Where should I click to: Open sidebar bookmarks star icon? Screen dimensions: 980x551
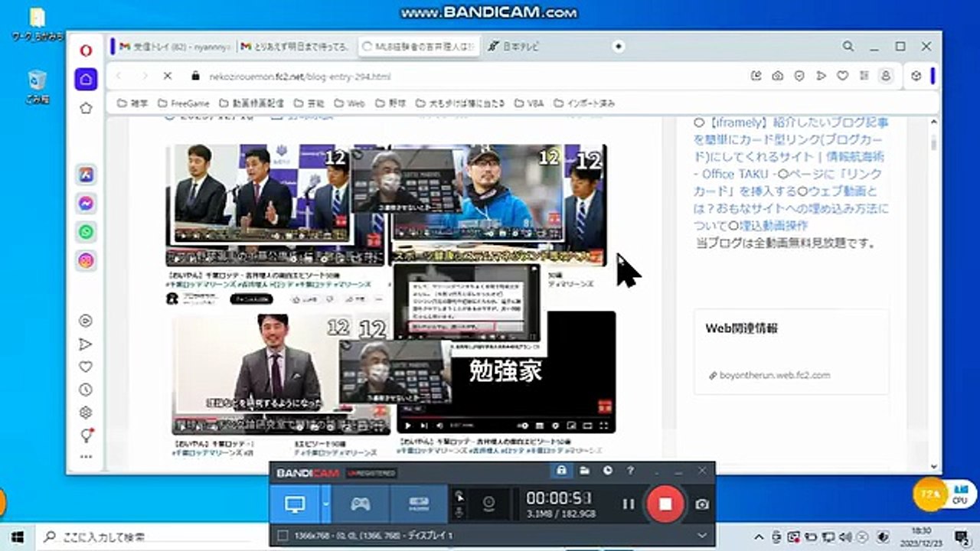point(86,108)
